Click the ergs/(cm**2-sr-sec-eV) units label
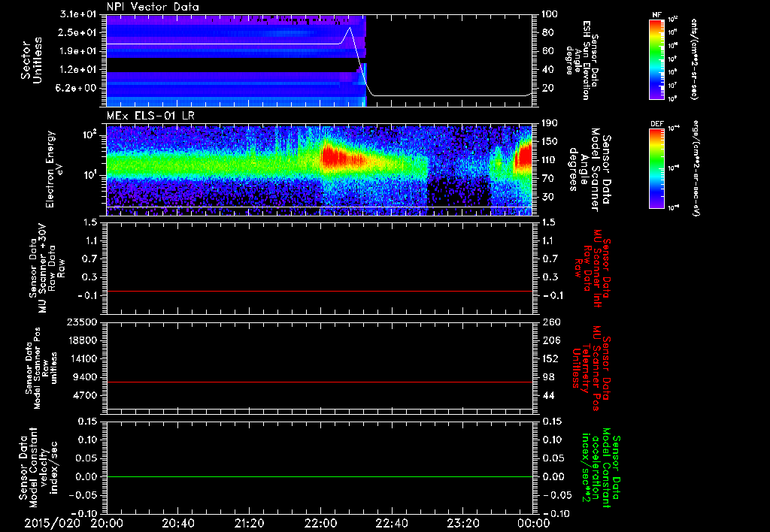 pyautogui.click(x=696, y=168)
